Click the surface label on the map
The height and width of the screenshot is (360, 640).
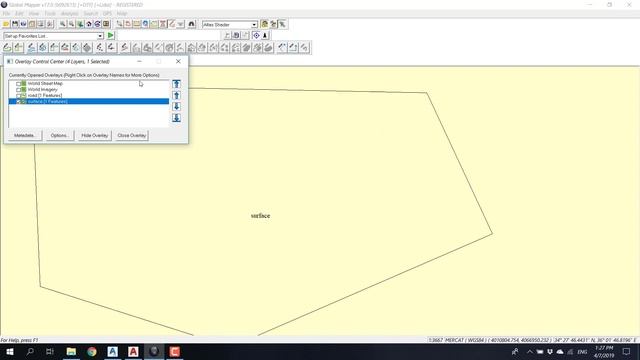pyautogui.click(x=260, y=216)
